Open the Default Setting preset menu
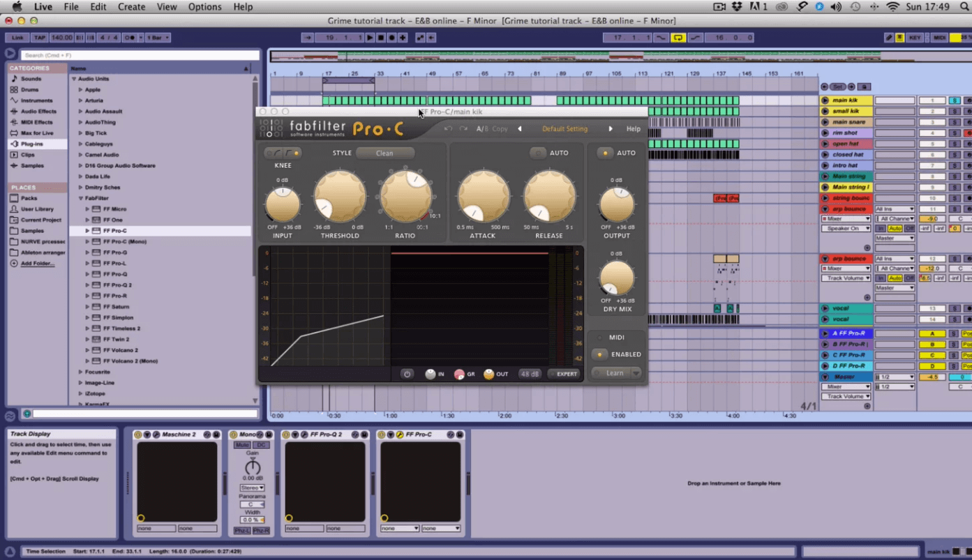The width and height of the screenshot is (972, 560). (565, 129)
